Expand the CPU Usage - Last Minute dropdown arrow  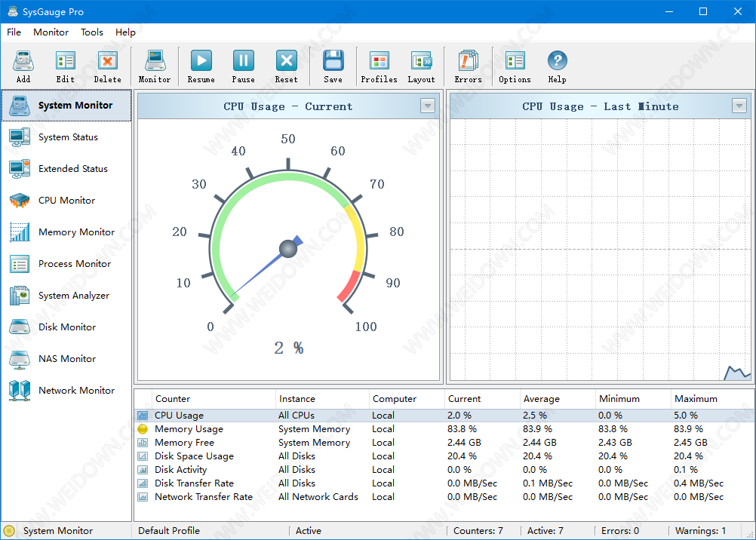739,106
